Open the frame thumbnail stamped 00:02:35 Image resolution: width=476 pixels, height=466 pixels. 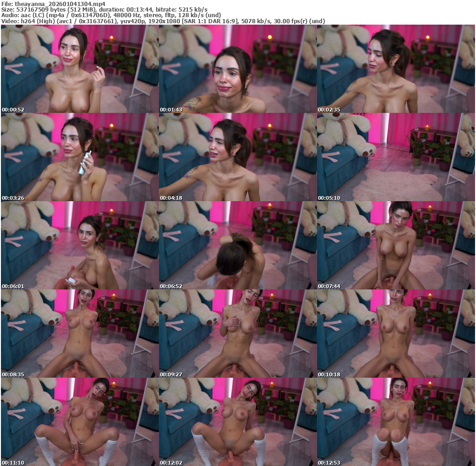[x=396, y=69]
